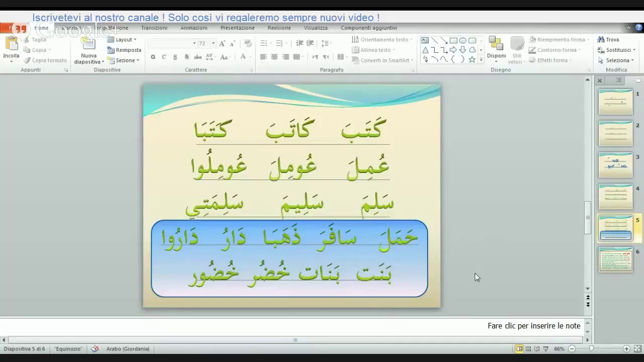The width and height of the screenshot is (644, 362).
Task: Click the Taglia (cut) command
Action: coord(35,40)
